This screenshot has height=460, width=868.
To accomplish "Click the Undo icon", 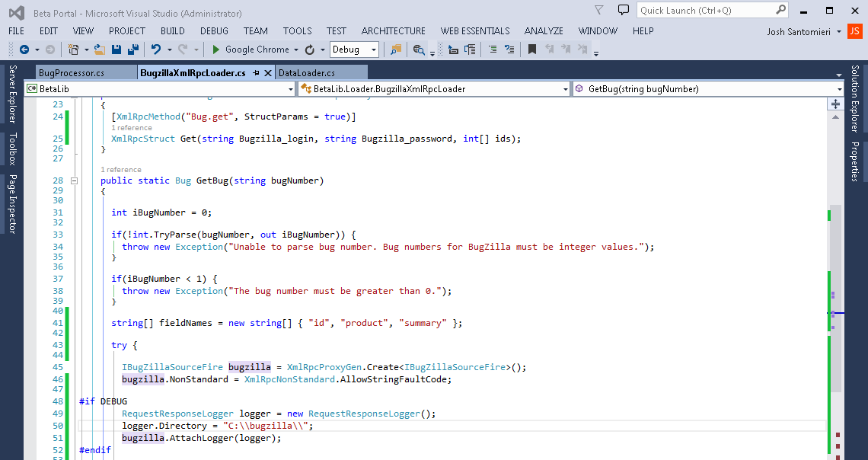I will (x=156, y=50).
